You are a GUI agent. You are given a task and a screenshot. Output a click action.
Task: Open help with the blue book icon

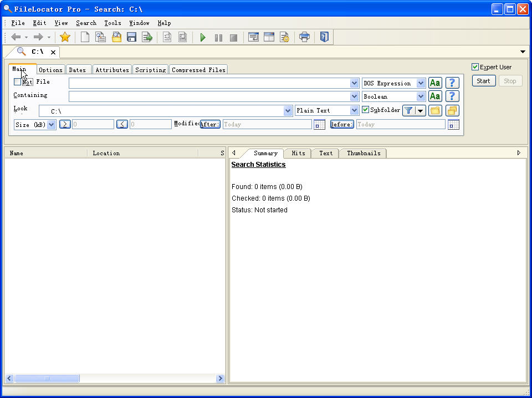click(324, 37)
